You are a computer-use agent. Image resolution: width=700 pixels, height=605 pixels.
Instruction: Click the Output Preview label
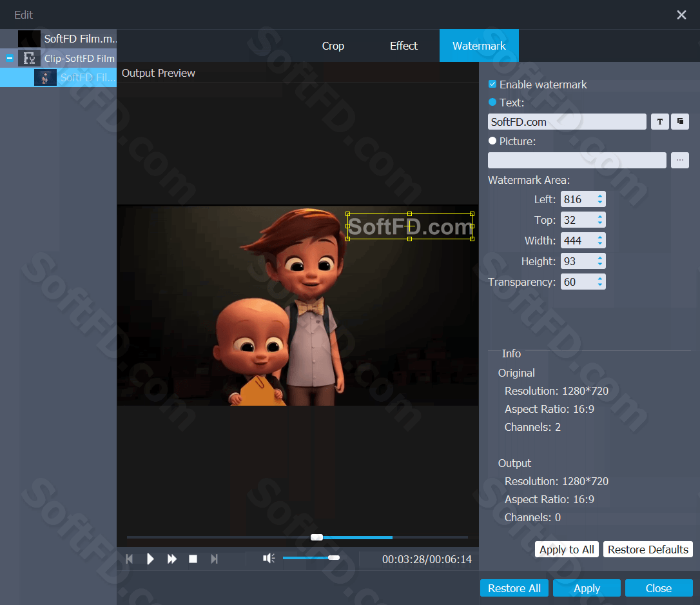pos(159,73)
